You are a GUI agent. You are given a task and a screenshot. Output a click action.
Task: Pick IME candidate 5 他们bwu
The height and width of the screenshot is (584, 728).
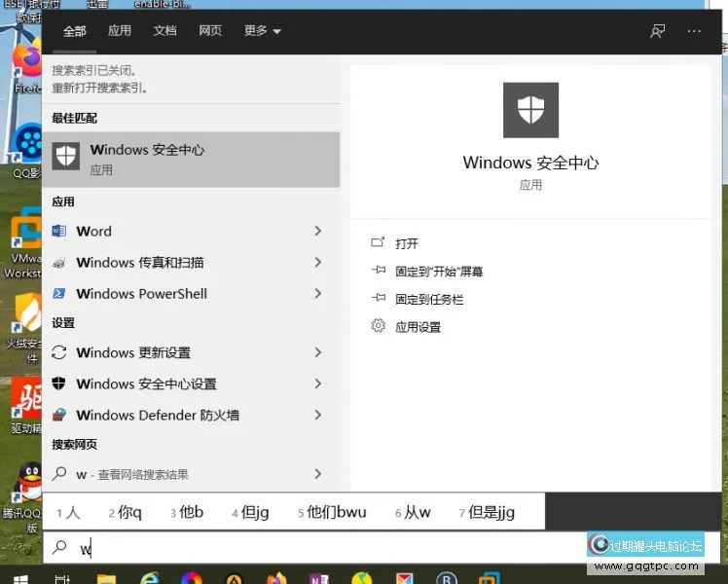[x=332, y=513]
